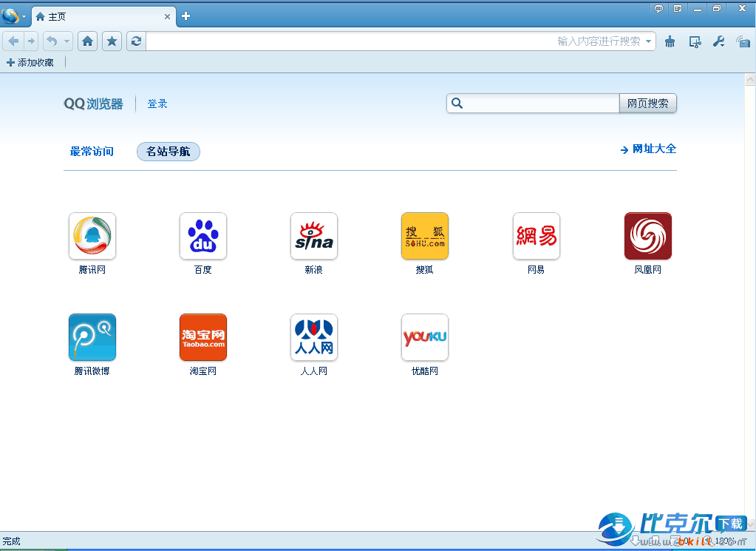Open the 网址大全 link
This screenshot has height=551, width=756.
click(649, 149)
